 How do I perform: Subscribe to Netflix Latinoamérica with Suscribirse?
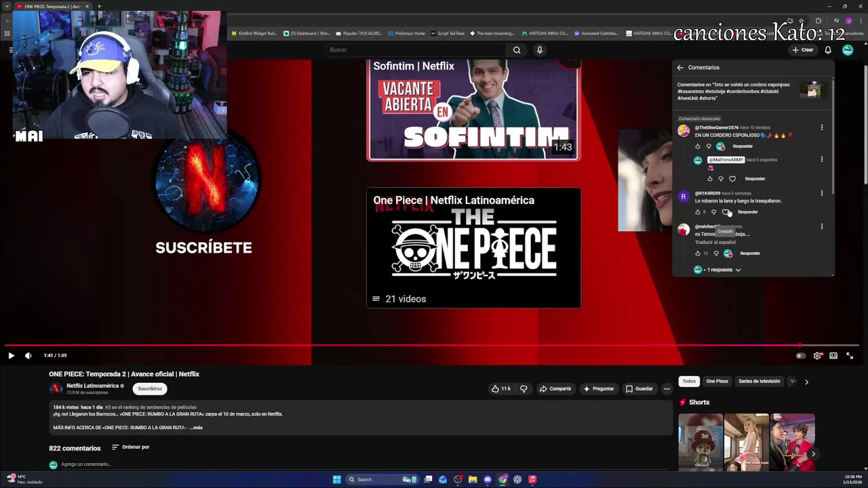(150, 389)
